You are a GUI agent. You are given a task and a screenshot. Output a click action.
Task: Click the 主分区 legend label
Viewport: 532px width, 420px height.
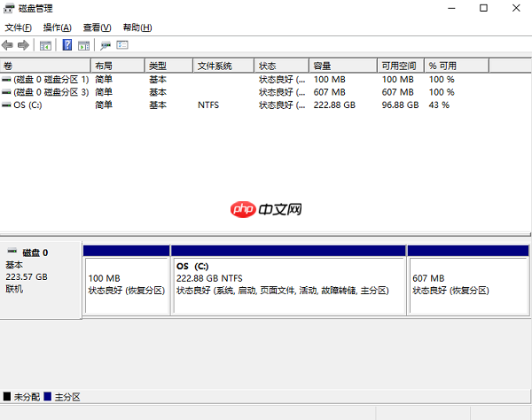click(x=67, y=397)
